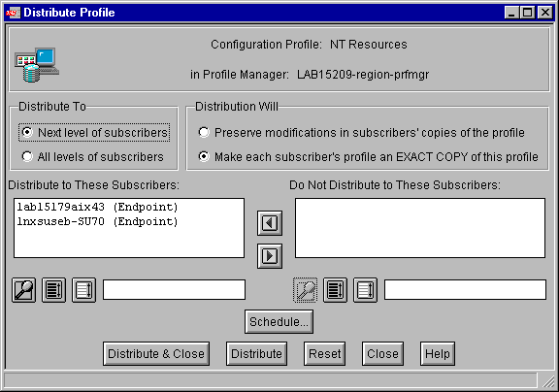Select Next level of subscribers option
This screenshot has height=392, width=559.
(94, 133)
